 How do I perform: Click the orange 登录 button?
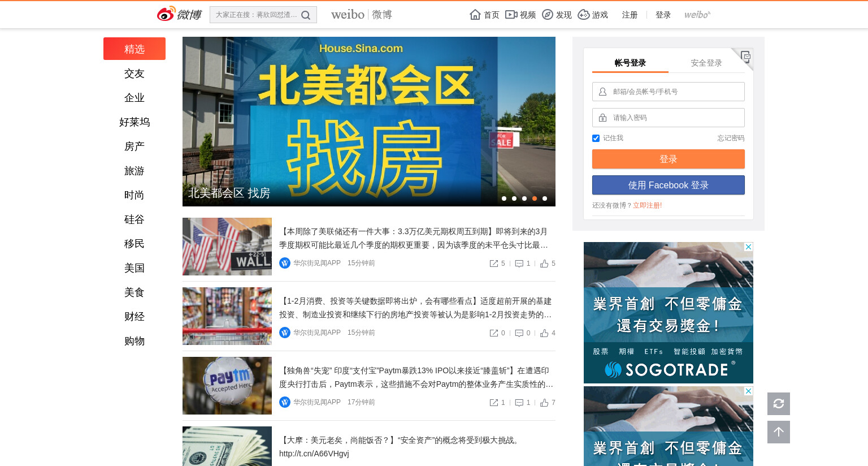coord(669,159)
